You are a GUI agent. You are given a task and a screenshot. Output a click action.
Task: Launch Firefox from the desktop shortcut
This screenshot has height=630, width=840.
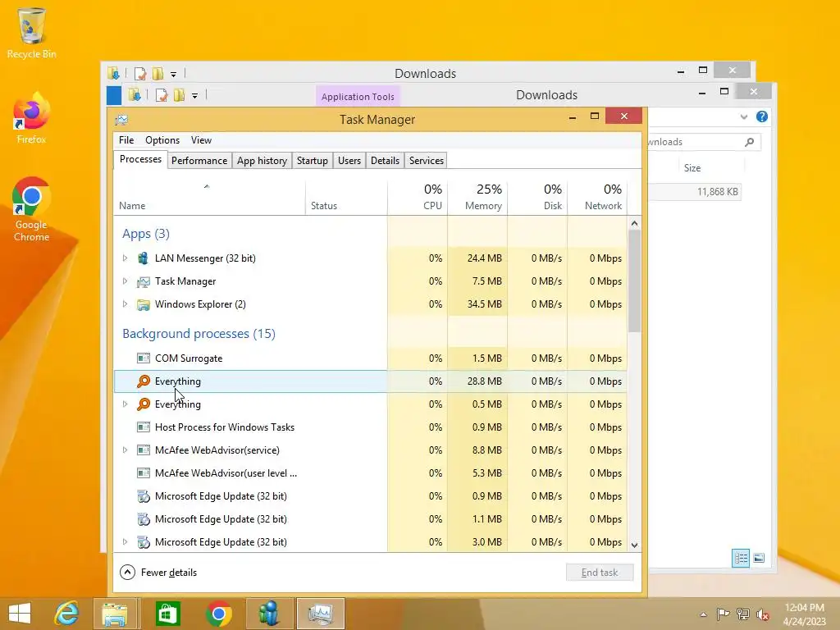(x=31, y=118)
